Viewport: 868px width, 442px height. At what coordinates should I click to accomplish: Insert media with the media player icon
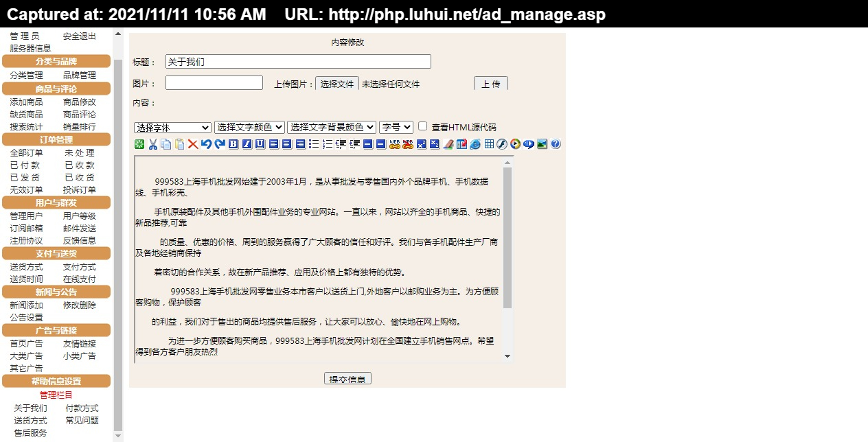[x=515, y=144]
